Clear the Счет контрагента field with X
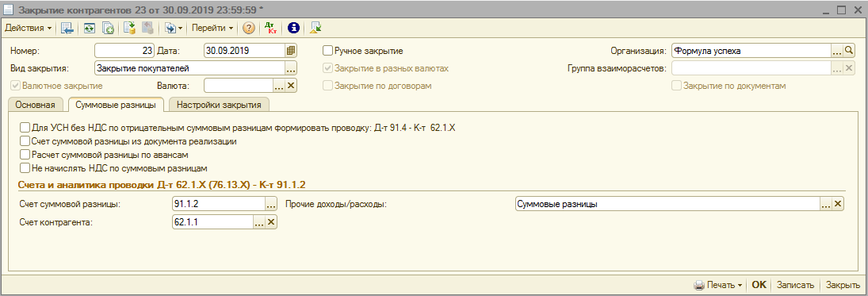Viewport: 868px width, 296px height. click(270, 222)
